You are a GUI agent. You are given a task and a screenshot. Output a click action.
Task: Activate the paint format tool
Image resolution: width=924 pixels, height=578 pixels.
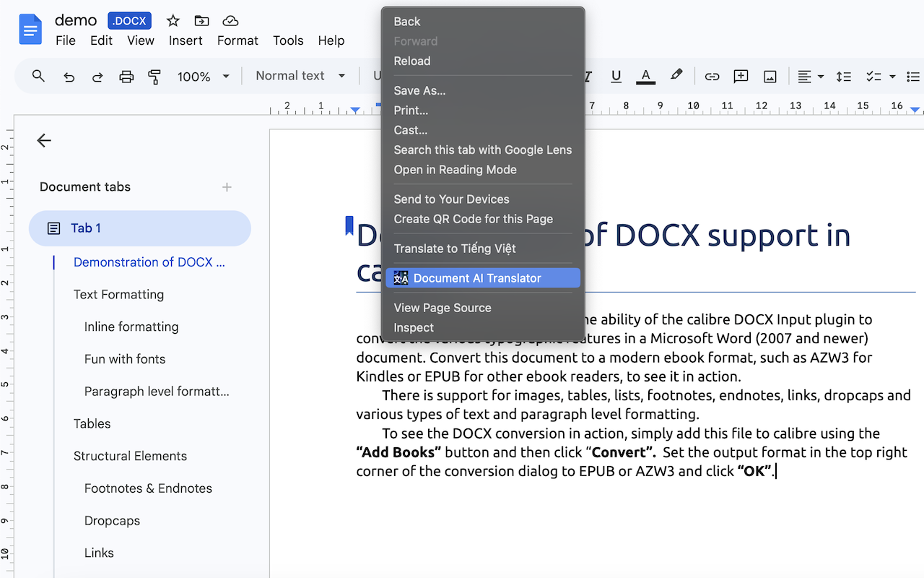(x=154, y=76)
